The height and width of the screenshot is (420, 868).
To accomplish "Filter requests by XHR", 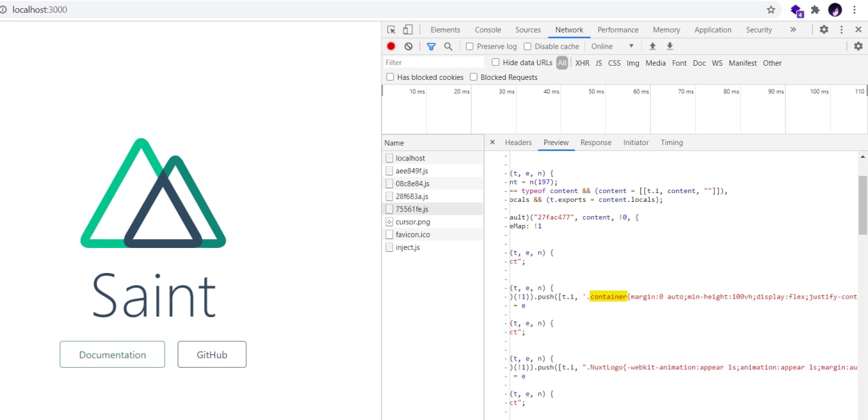I will tap(582, 63).
